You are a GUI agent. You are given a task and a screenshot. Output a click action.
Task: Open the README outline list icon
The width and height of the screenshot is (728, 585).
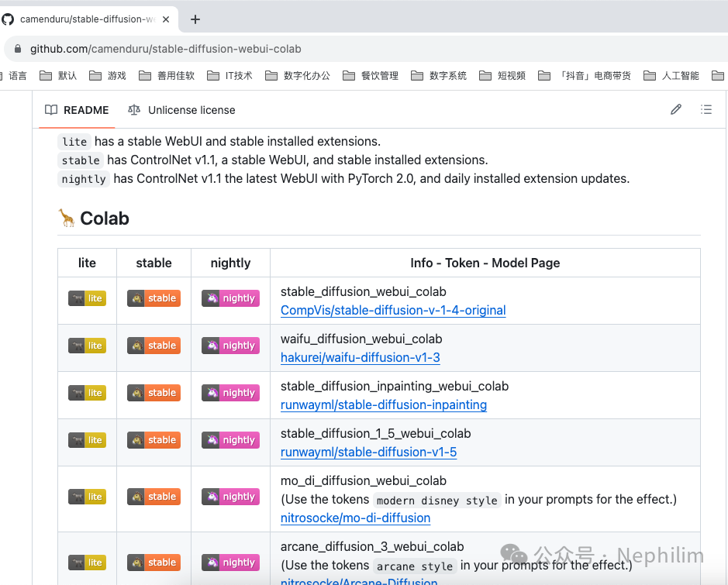706,109
